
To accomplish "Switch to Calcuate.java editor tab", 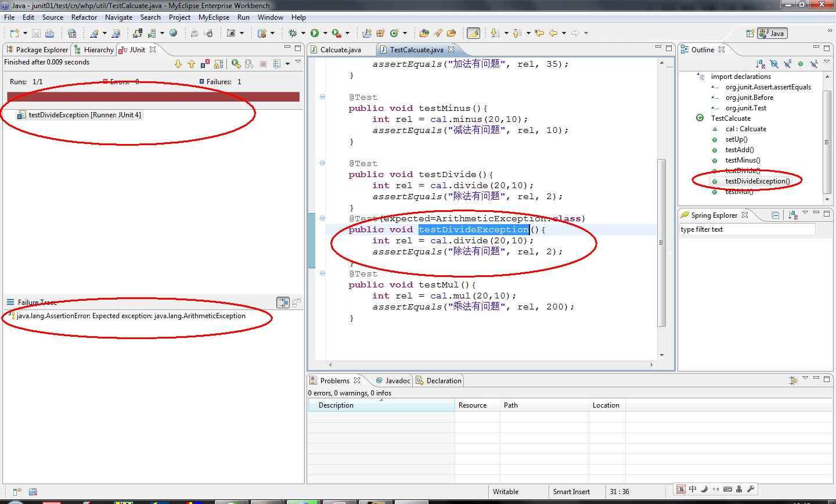I will pos(340,50).
